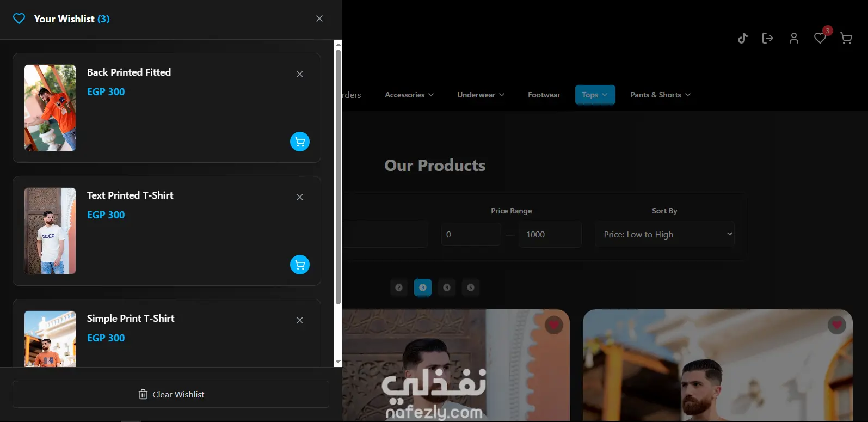Add Back Printed Fitted to cart
868x422 pixels.
pyautogui.click(x=300, y=142)
